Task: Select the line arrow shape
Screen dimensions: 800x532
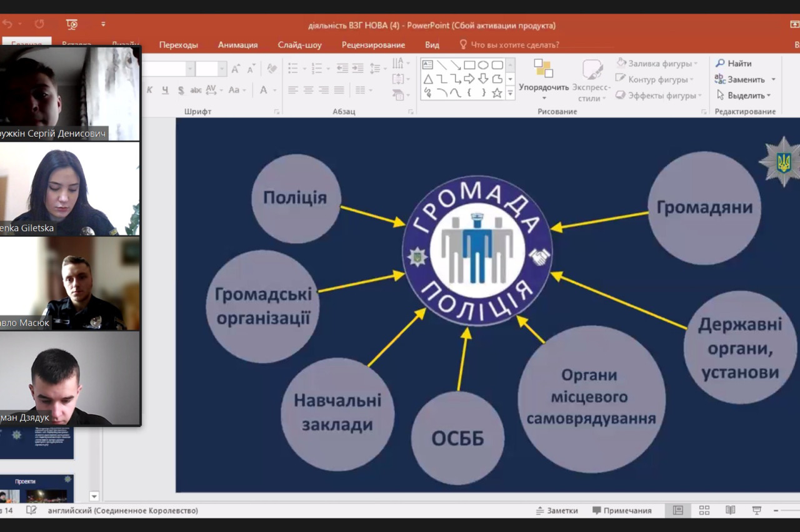Action: click(x=456, y=65)
